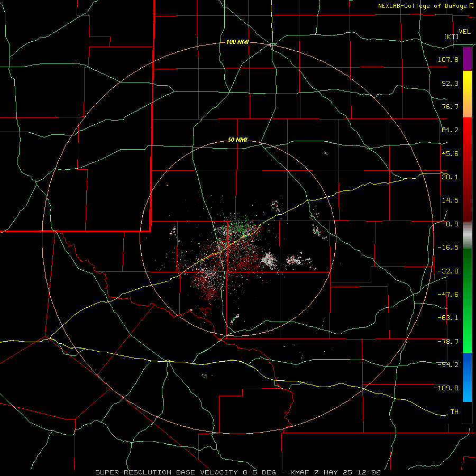
Task: Click the -78.7 velocity scale value
Action: [x=448, y=342]
